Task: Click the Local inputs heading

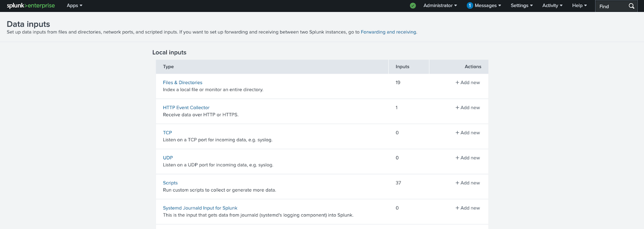Action: tap(169, 52)
